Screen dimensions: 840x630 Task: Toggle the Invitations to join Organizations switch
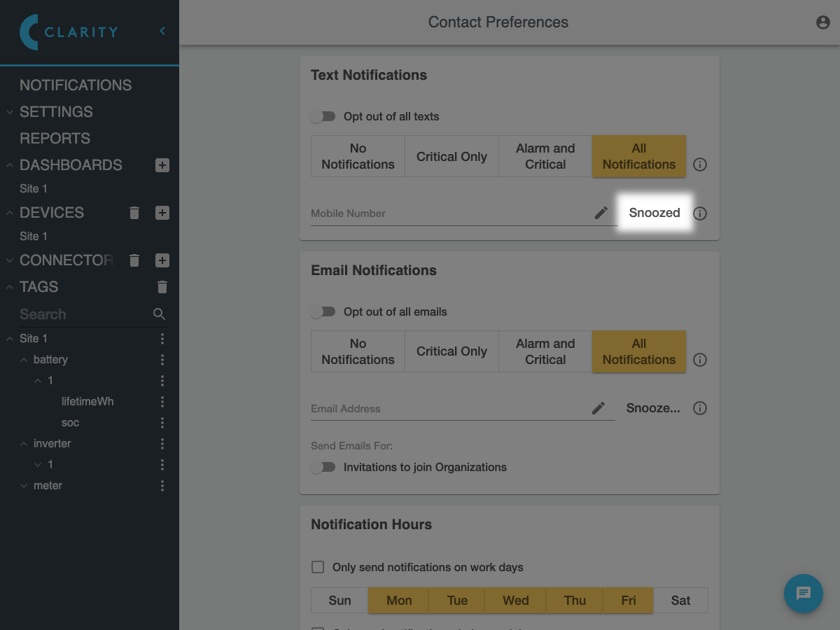[x=323, y=468]
